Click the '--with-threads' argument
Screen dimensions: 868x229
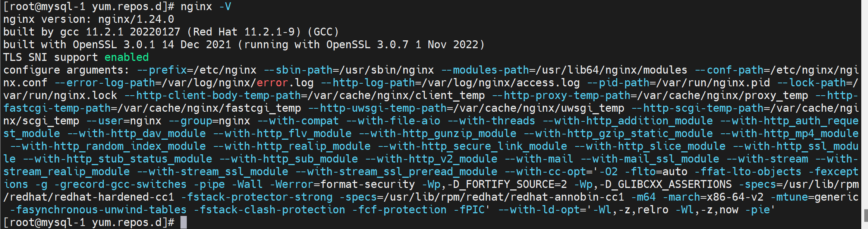(491, 121)
